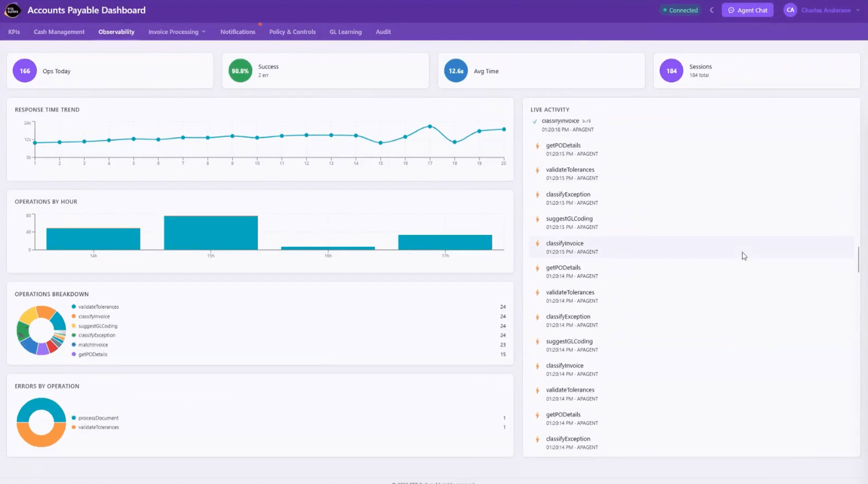Toggle matchInvoice legend entry

pyautogui.click(x=90, y=345)
